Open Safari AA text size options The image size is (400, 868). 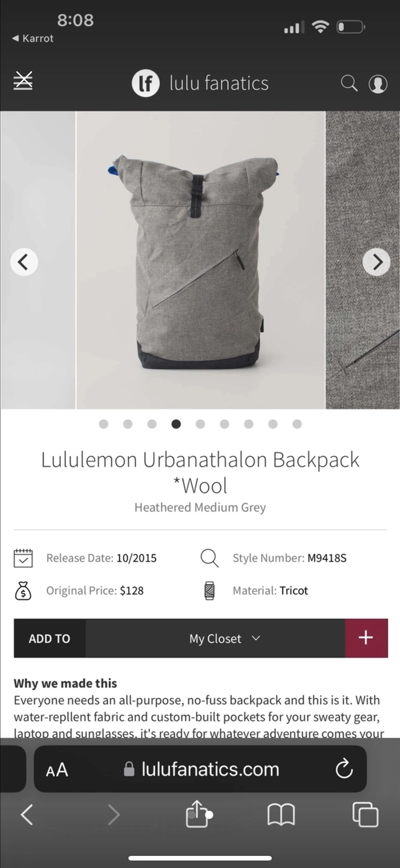pyautogui.click(x=57, y=770)
